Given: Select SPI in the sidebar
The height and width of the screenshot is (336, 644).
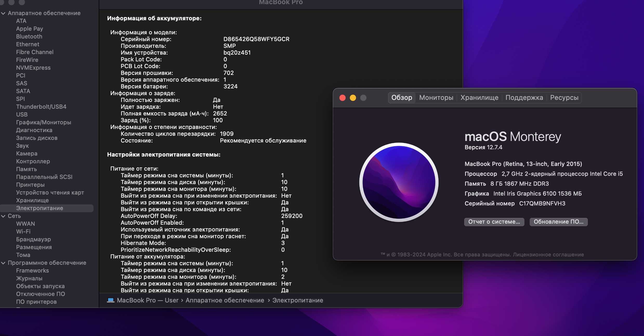Looking at the screenshot, I should (20, 99).
